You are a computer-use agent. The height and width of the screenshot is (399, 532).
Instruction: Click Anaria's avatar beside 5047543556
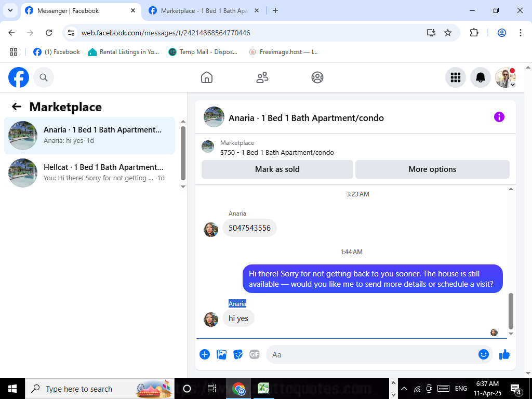point(211,230)
